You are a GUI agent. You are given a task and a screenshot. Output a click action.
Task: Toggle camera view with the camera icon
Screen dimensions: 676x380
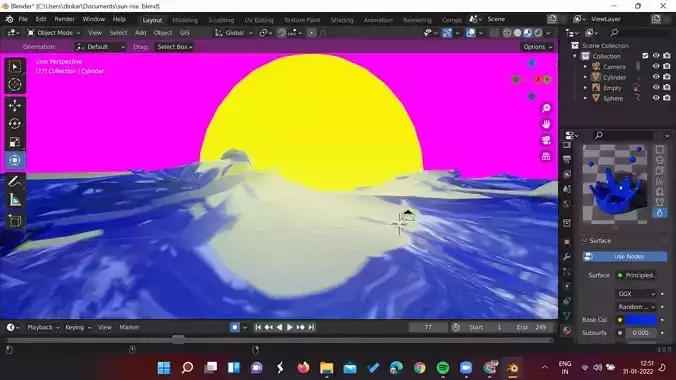click(x=546, y=140)
